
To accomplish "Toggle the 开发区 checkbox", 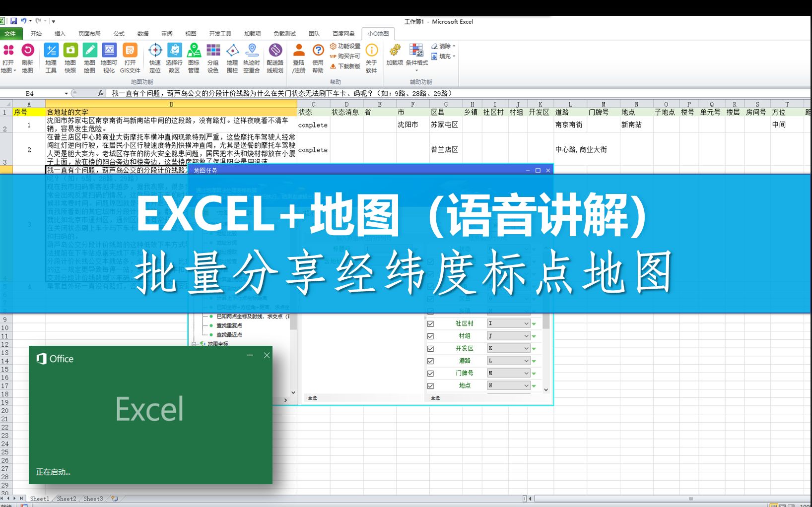I will [430, 348].
